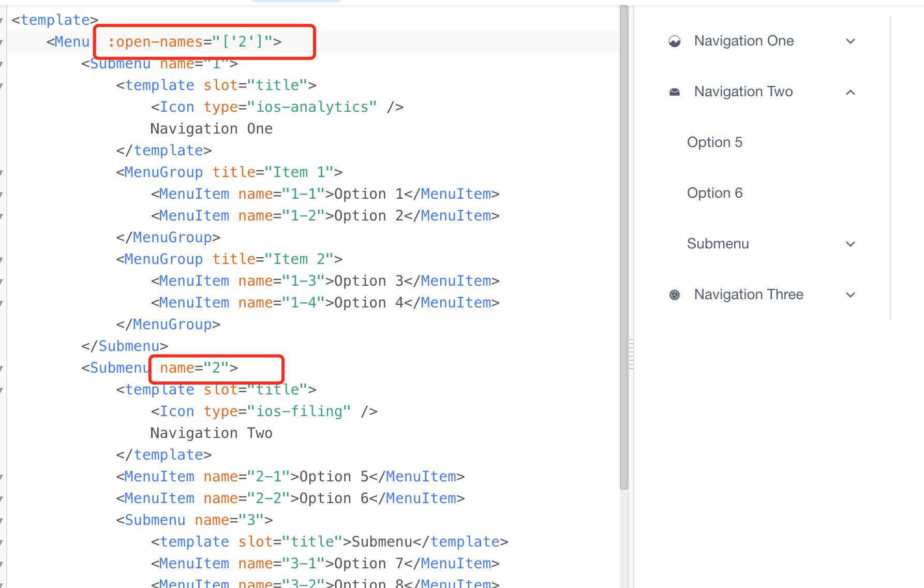The height and width of the screenshot is (588, 924).
Task: Select the Navigation One menu item
Action: tap(744, 41)
